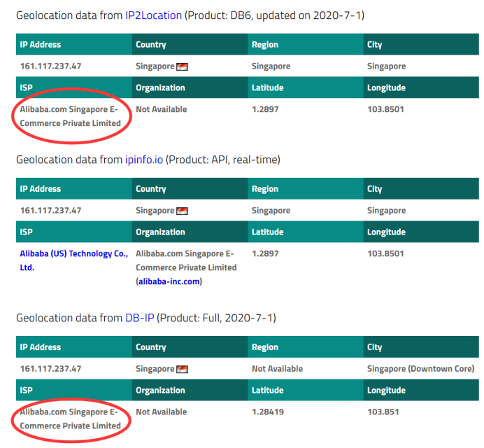Click longitude value 103.851
This screenshot has height=448, width=484.
click(383, 412)
